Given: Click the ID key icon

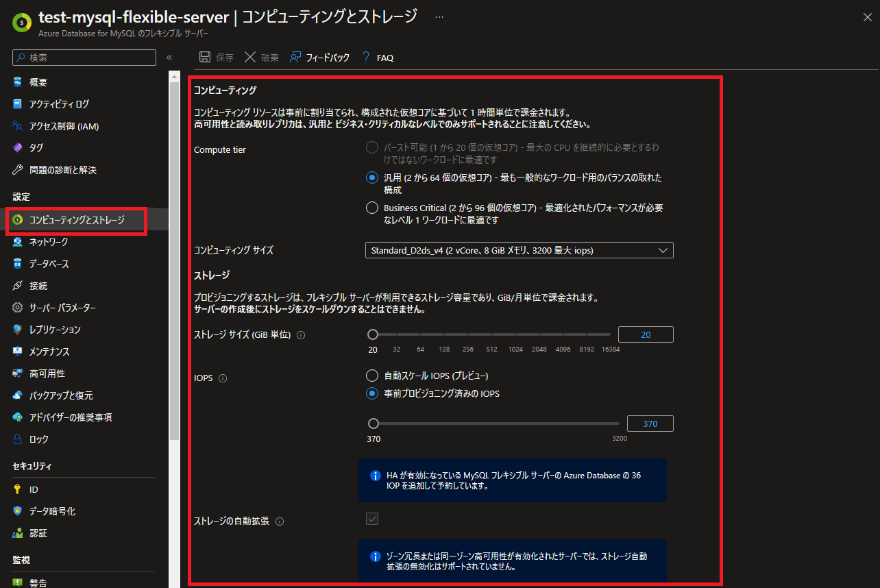Looking at the screenshot, I should pyautogui.click(x=18, y=489).
